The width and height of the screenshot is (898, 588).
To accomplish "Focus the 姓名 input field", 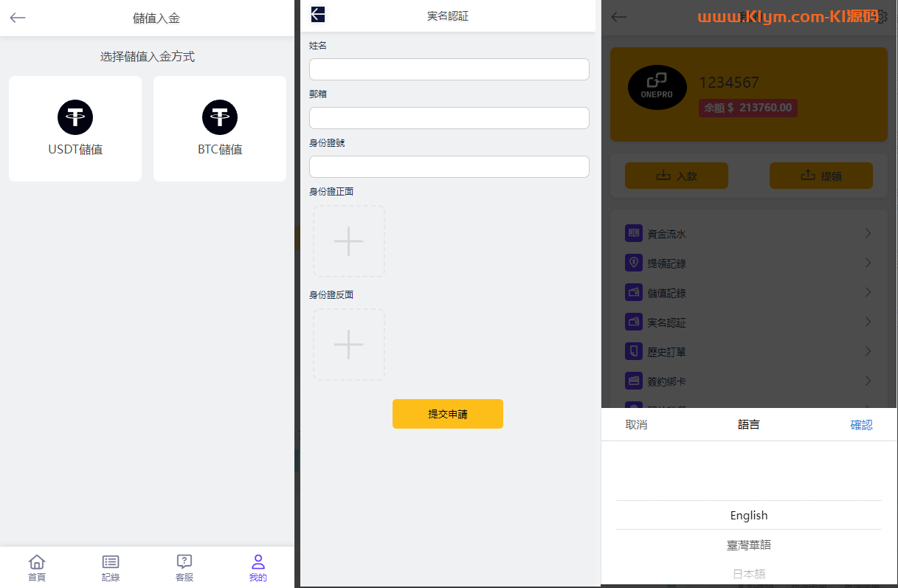I will [449, 69].
